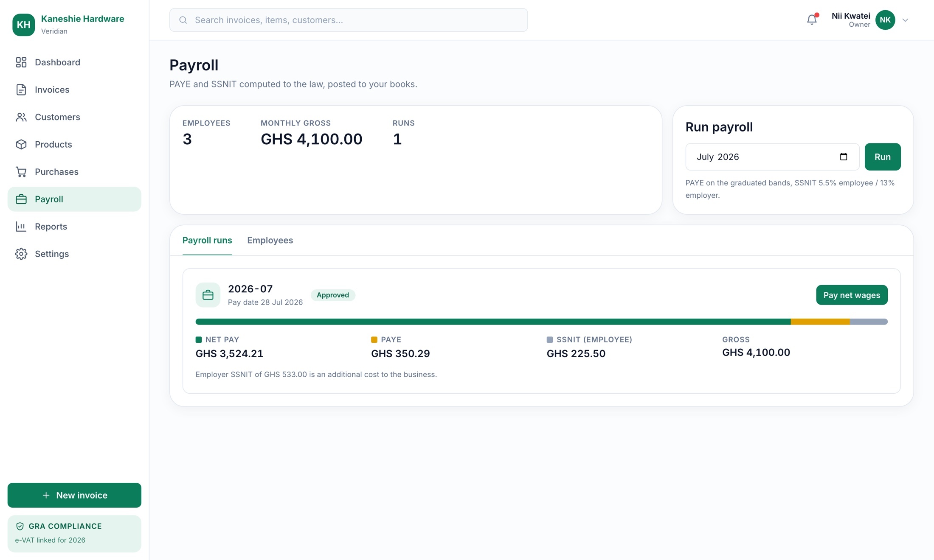Click the briefcase icon beside 2026-07 run
The width and height of the screenshot is (934, 560).
[x=208, y=295]
